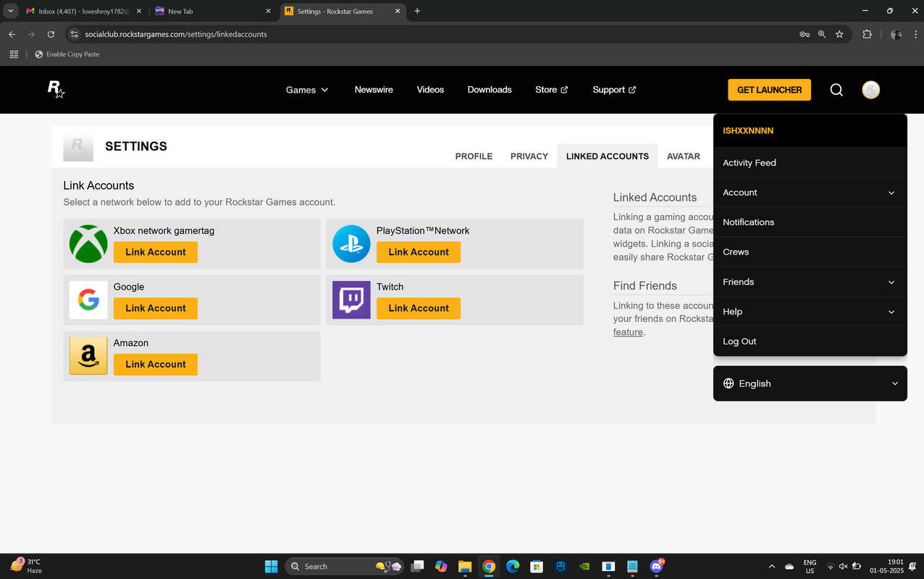Click the Xbox logo icon

coord(88,244)
